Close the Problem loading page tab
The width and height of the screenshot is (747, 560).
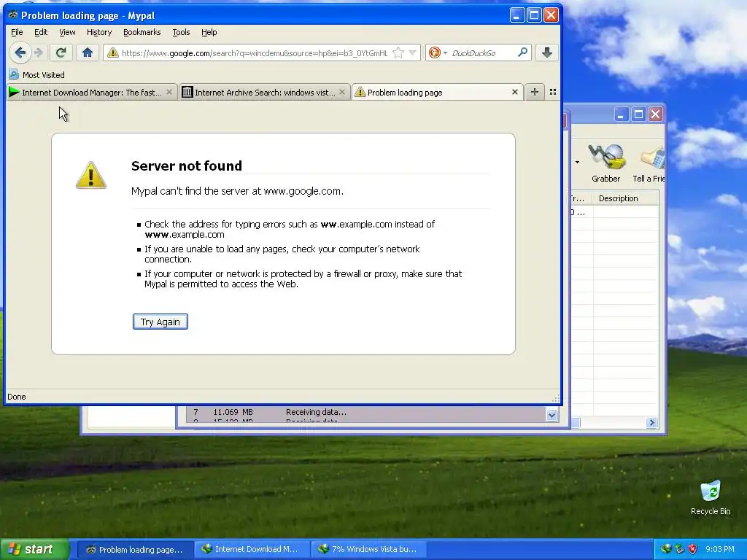(x=515, y=92)
